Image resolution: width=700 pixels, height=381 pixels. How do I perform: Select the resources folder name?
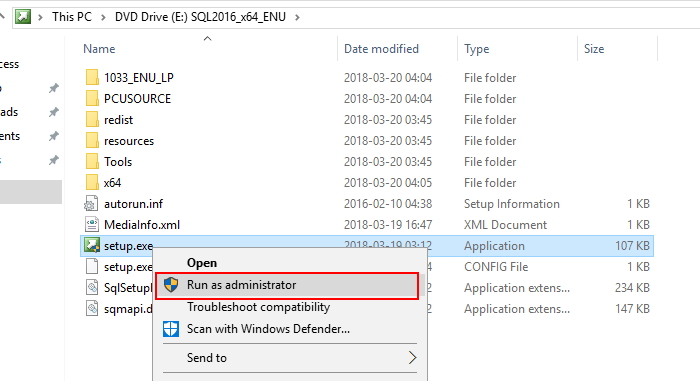point(129,141)
